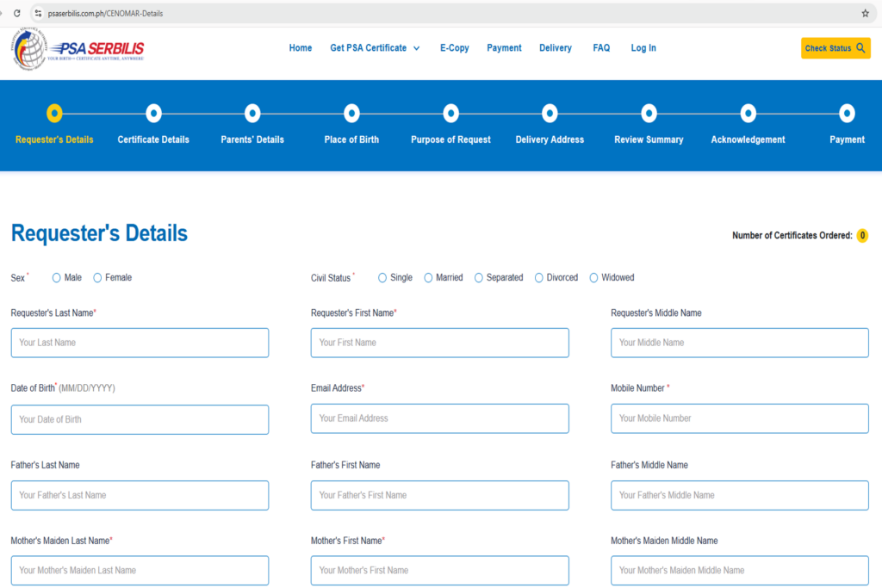882x588 pixels.
Task: Click the Place of Birth step label
Action: click(x=351, y=139)
